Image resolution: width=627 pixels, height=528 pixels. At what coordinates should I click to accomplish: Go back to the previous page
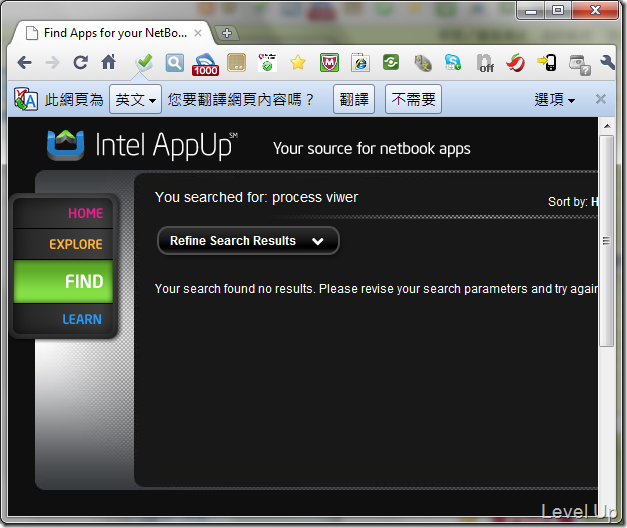click(25, 62)
